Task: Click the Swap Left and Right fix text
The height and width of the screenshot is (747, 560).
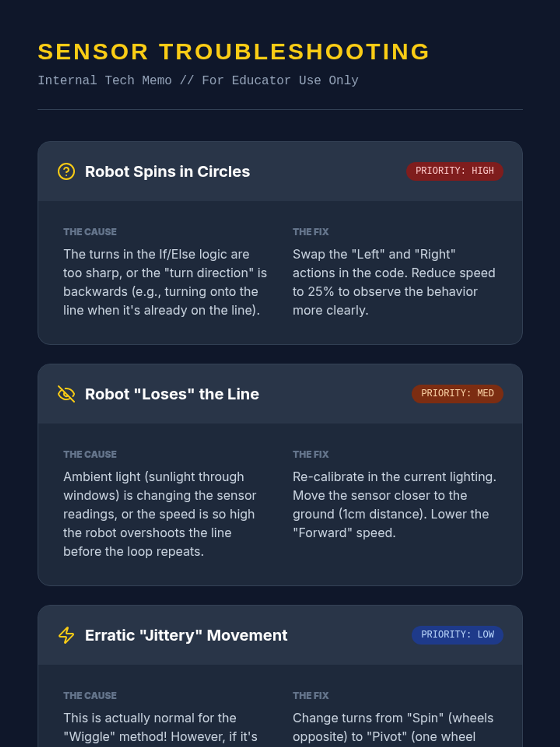Action: (x=394, y=282)
